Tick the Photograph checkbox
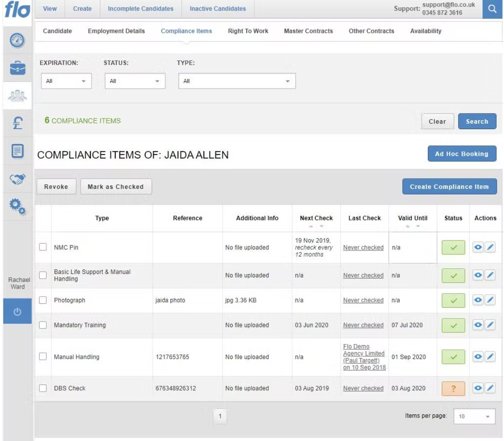The width and height of the screenshot is (504, 441). tap(43, 300)
